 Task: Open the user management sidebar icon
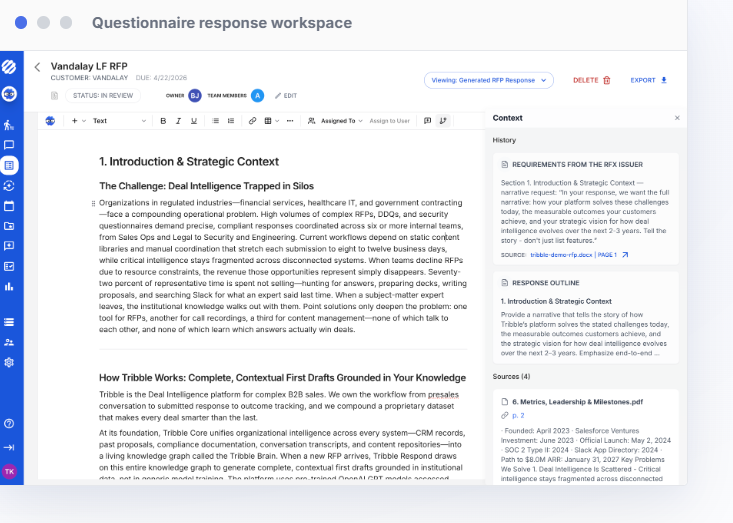(x=9, y=342)
